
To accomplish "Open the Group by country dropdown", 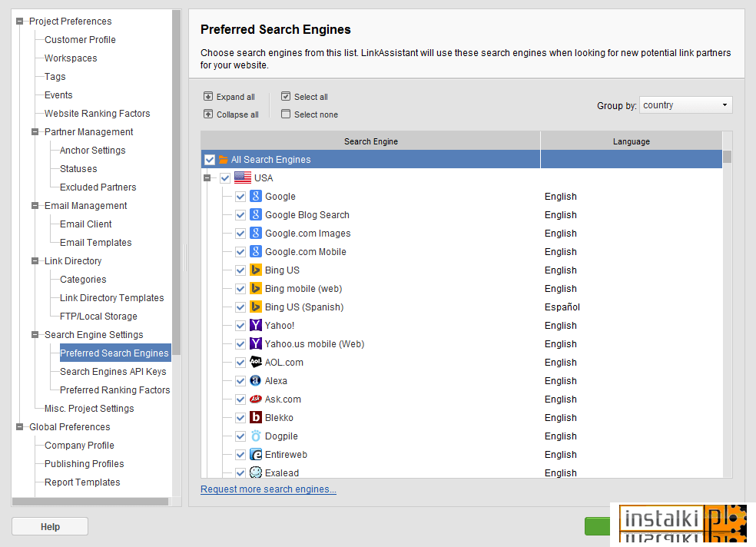I will [685, 105].
